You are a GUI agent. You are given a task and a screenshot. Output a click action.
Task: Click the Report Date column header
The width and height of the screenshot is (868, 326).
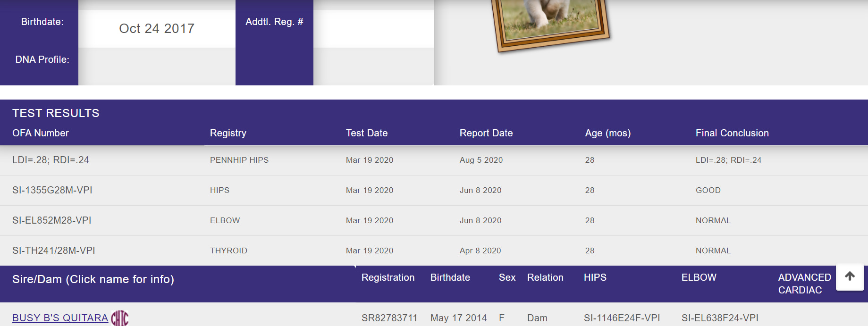[486, 133]
